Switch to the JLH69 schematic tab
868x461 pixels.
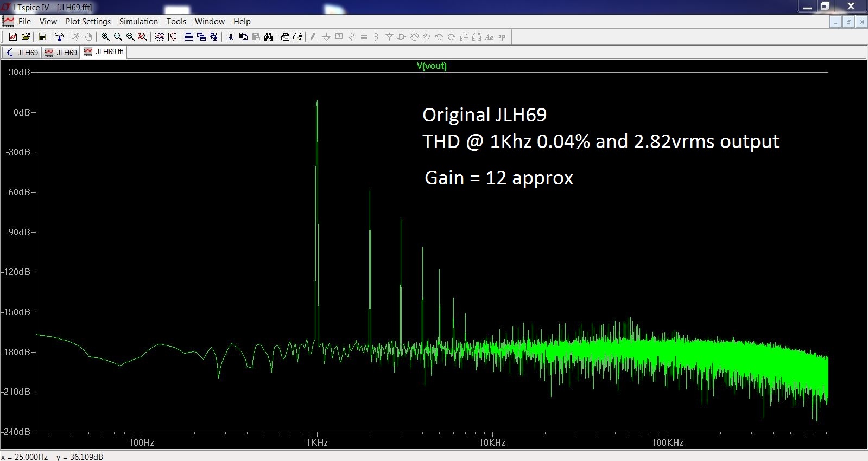pos(22,53)
